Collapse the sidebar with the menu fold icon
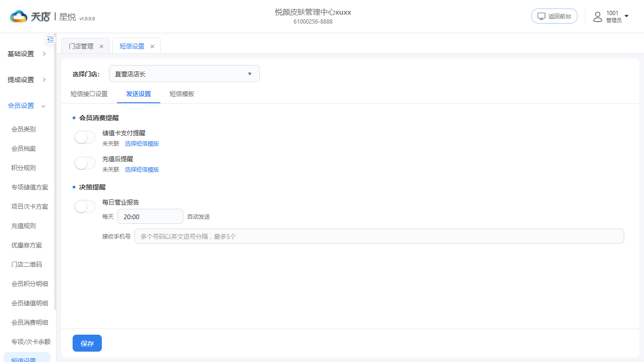644x362 pixels. pyautogui.click(x=50, y=40)
